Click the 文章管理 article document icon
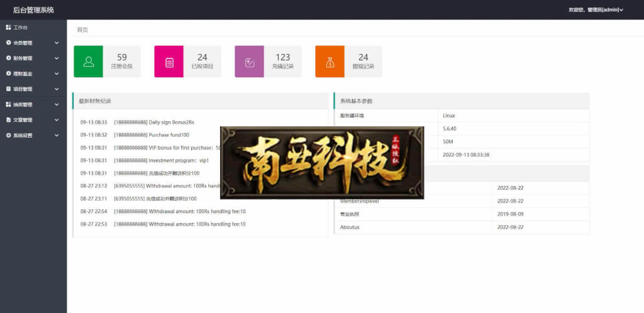 click(8, 120)
